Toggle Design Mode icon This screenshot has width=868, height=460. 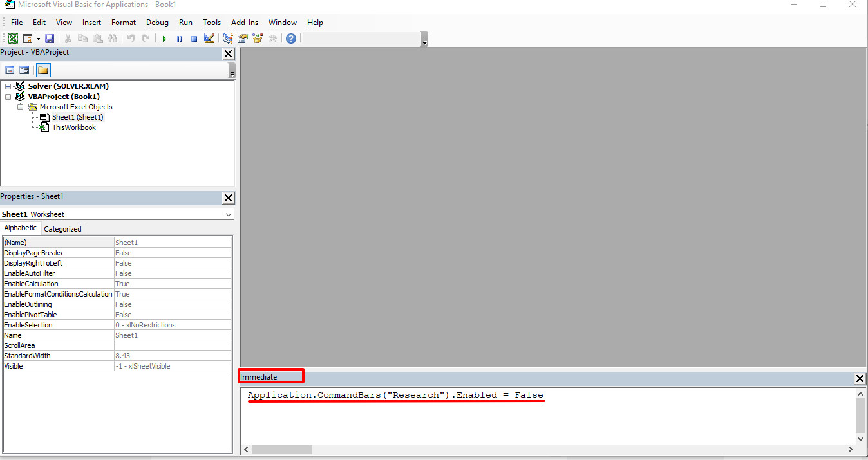pyautogui.click(x=209, y=39)
